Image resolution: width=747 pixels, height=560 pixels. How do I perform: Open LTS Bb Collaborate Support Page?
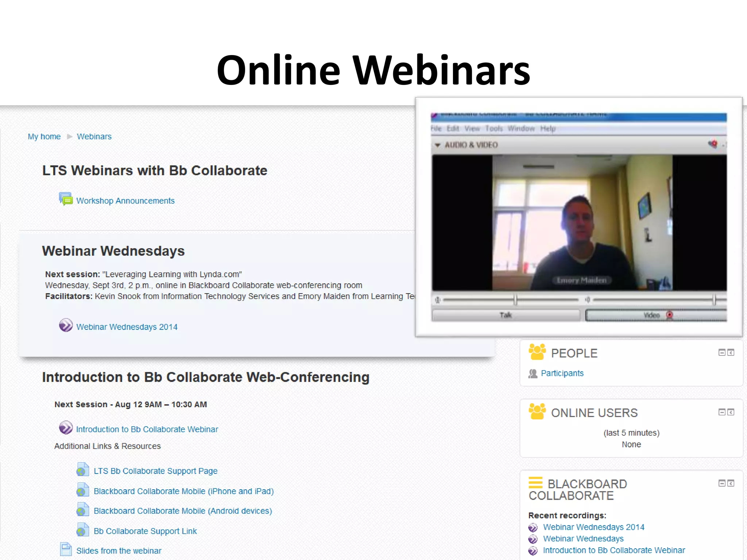coord(155,471)
